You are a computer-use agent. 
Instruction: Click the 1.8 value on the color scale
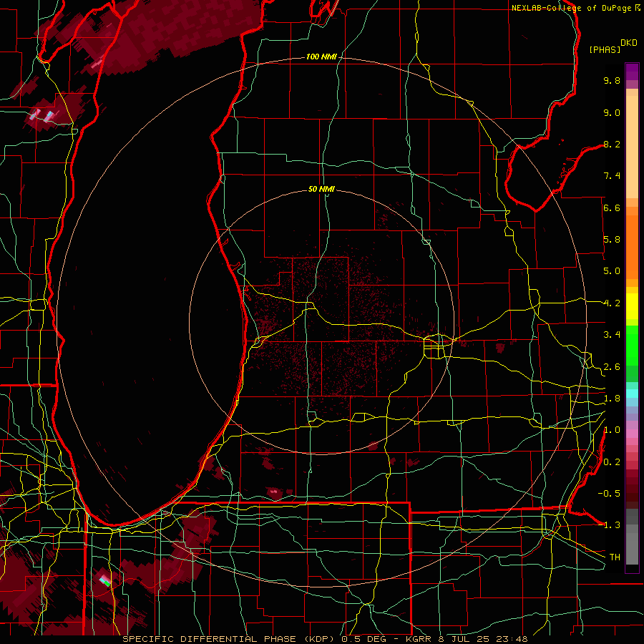pyautogui.click(x=612, y=399)
